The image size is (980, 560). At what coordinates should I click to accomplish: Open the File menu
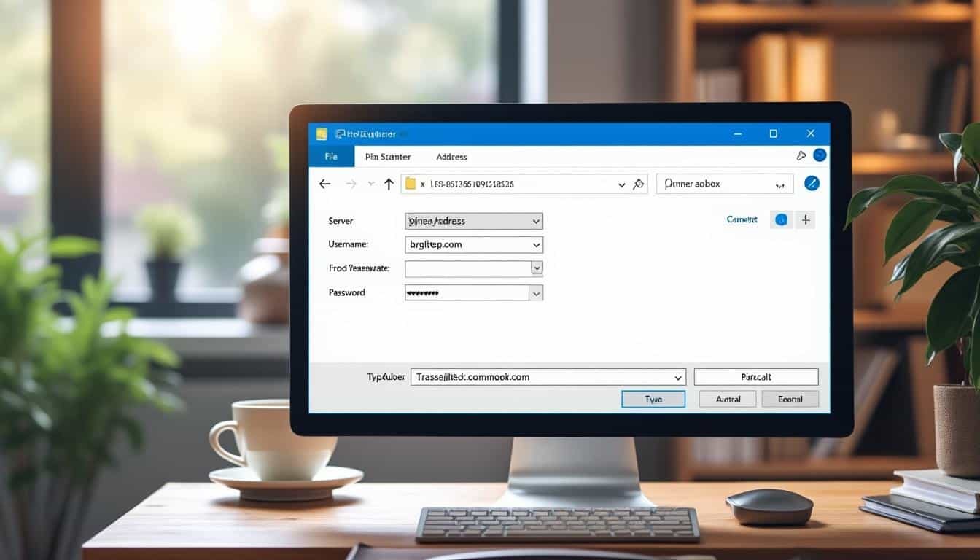click(x=331, y=156)
